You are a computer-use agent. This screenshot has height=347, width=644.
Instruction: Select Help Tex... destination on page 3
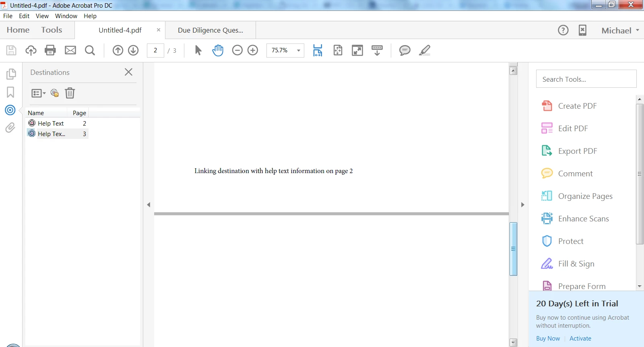tap(58, 134)
